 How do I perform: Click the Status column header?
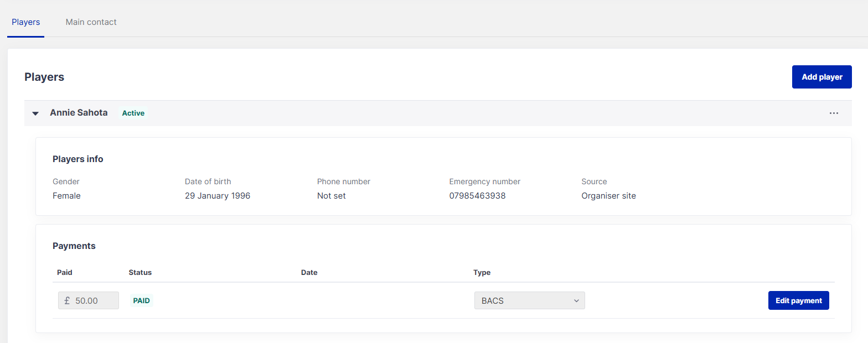140,272
